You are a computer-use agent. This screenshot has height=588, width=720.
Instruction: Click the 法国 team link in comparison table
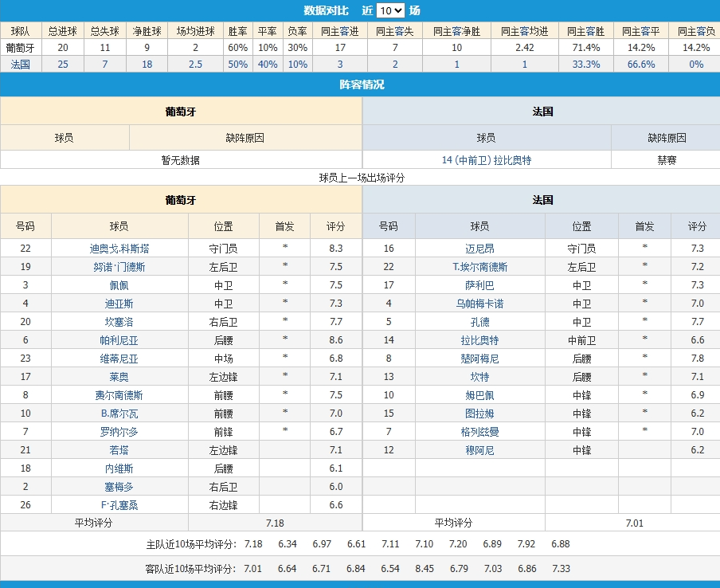20,64
